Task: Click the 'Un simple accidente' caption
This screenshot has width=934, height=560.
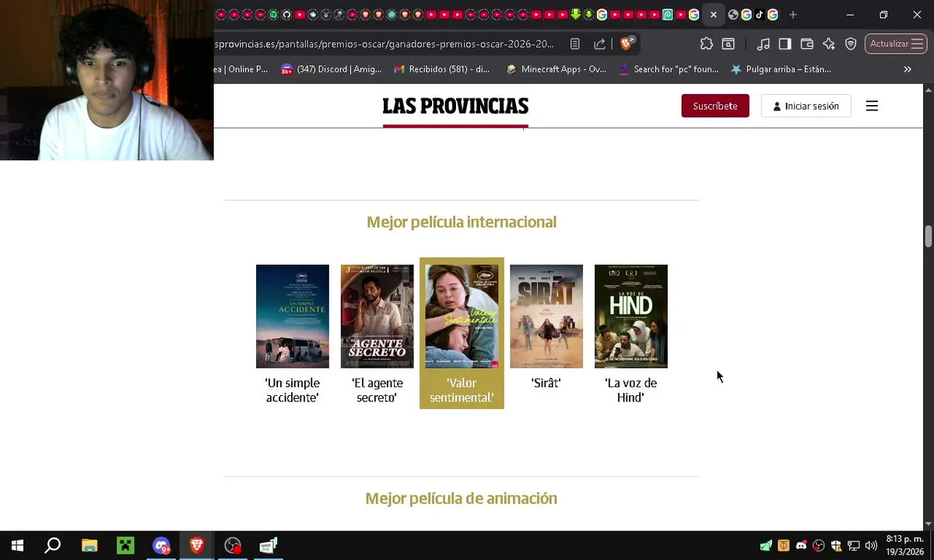Action: click(x=293, y=390)
